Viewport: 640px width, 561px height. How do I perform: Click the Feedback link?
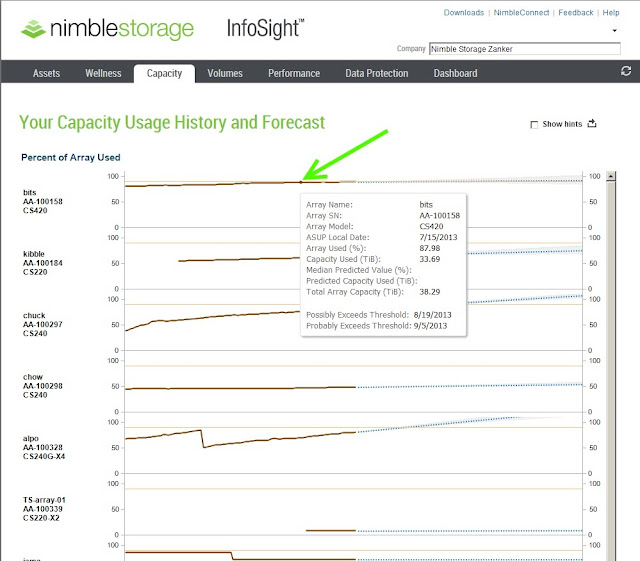(x=576, y=13)
